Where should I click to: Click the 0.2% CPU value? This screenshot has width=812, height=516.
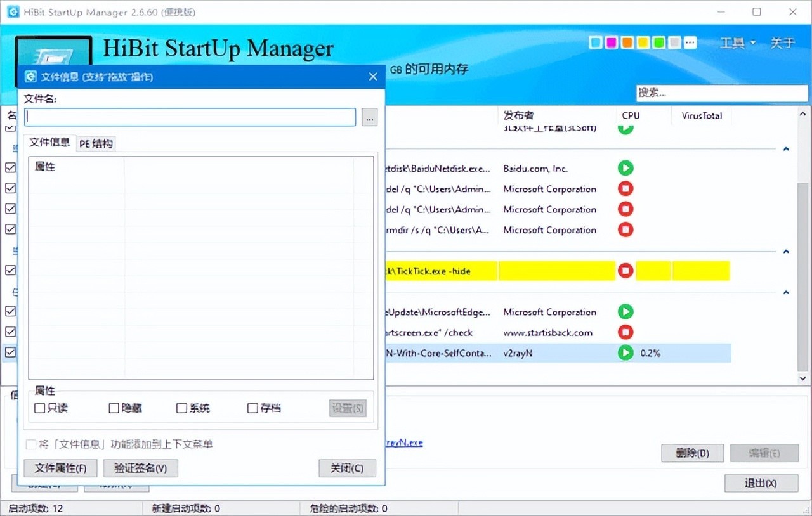tap(650, 353)
